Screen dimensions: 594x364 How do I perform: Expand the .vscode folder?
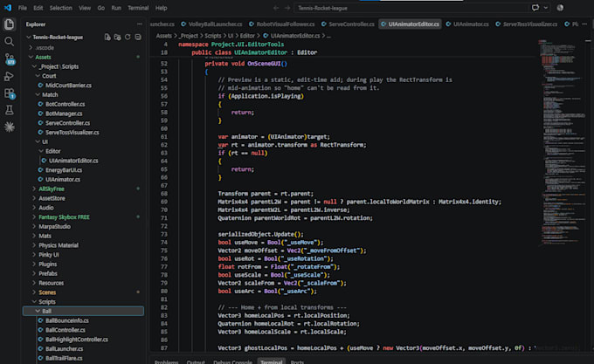pos(45,48)
